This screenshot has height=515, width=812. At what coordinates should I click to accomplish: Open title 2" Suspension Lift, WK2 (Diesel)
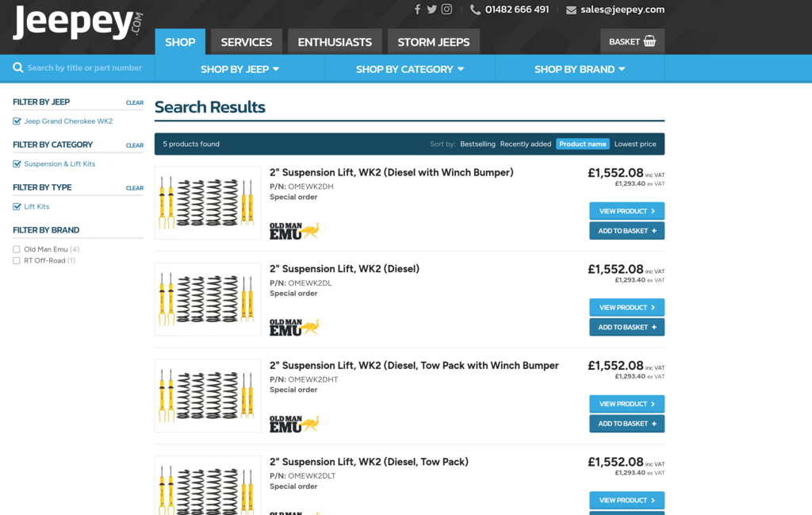point(344,269)
